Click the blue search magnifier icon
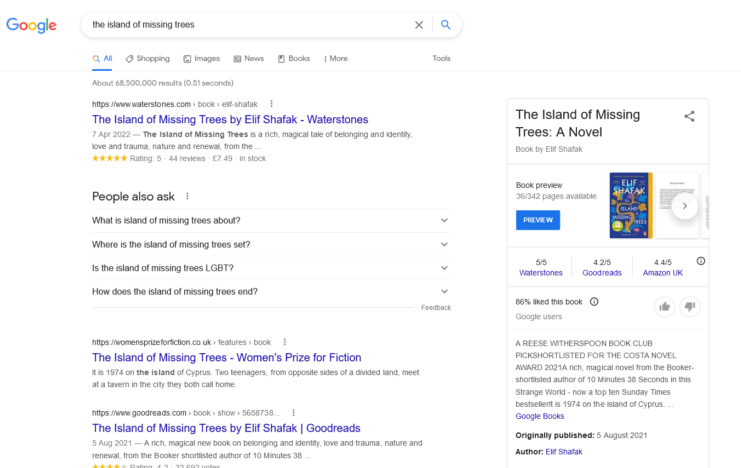741x468 pixels. pos(446,25)
